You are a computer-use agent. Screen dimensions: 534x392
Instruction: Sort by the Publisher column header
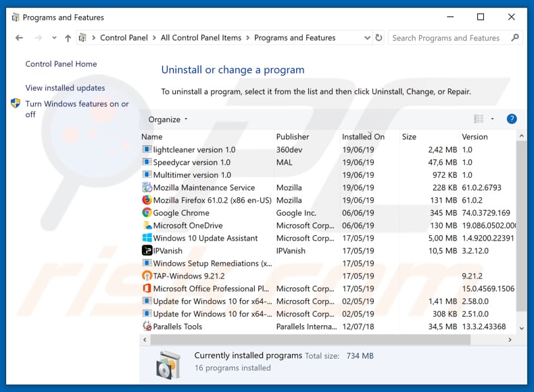click(x=307, y=137)
